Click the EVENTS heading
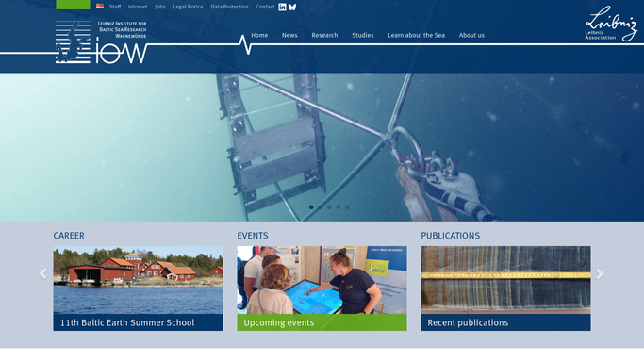This screenshot has height=362, width=644. pos(253,236)
